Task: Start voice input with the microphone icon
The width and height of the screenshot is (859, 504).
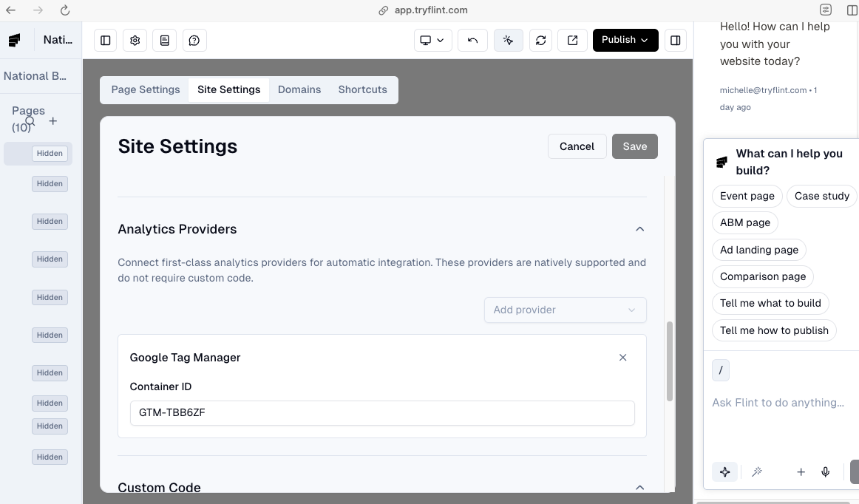Action: [825, 471]
